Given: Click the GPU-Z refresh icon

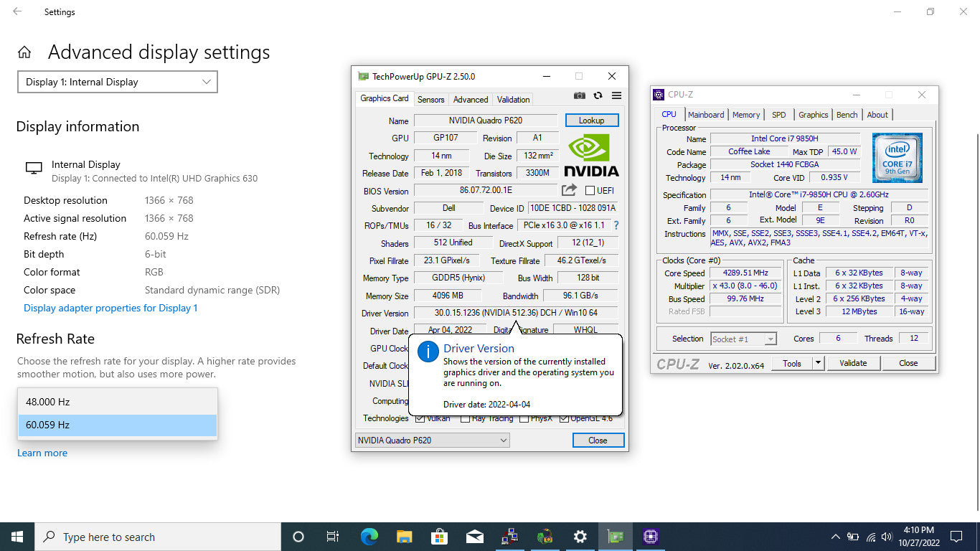Looking at the screenshot, I should 598,96.
